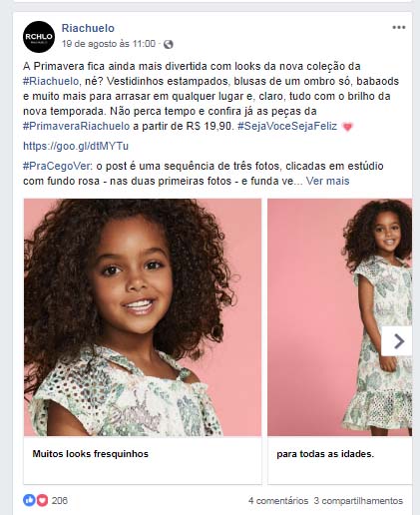420x515 pixels.
Task: Open the #SejaVoceSejaFeliz hashtag
Action: click(287, 126)
